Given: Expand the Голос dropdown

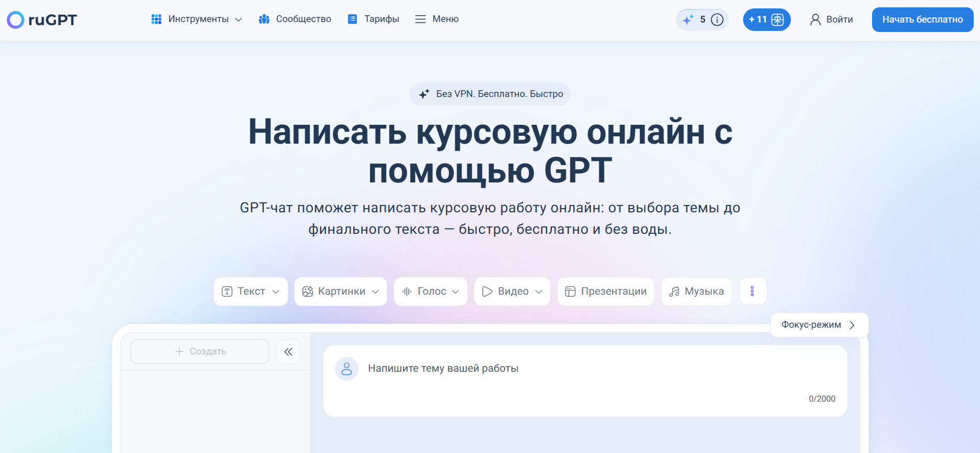Looking at the screenshot, I should pyautogui.click(x=431, y=291).
